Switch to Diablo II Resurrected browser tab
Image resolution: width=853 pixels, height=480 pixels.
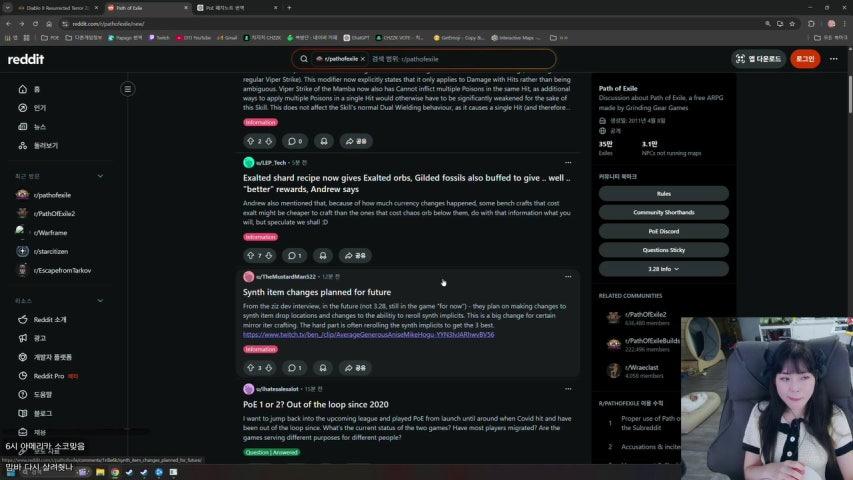[58, 8]
